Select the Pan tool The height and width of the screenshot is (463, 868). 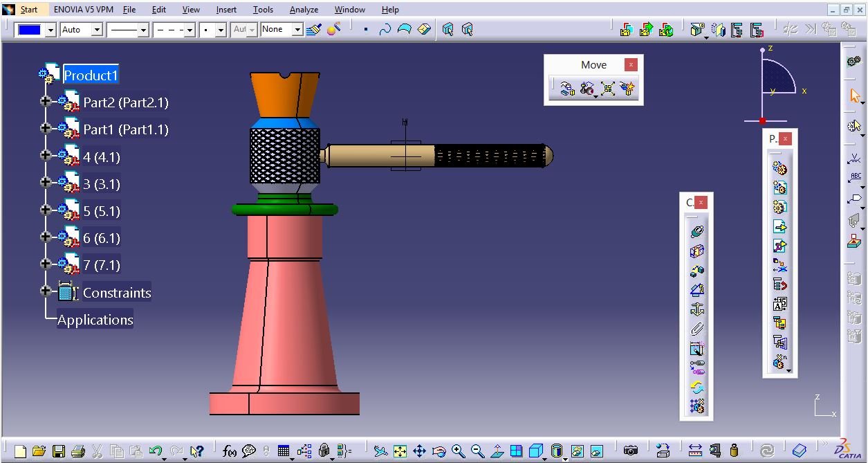pos(419,451)
